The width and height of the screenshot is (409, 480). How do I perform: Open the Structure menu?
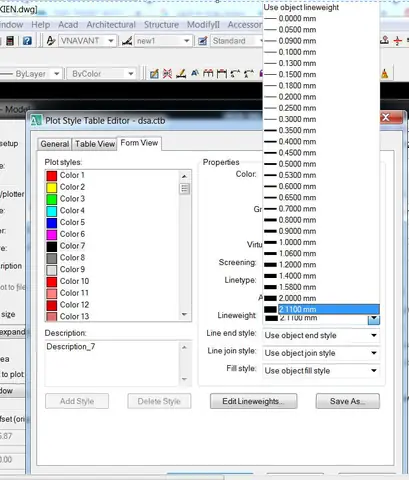point(161,25)
